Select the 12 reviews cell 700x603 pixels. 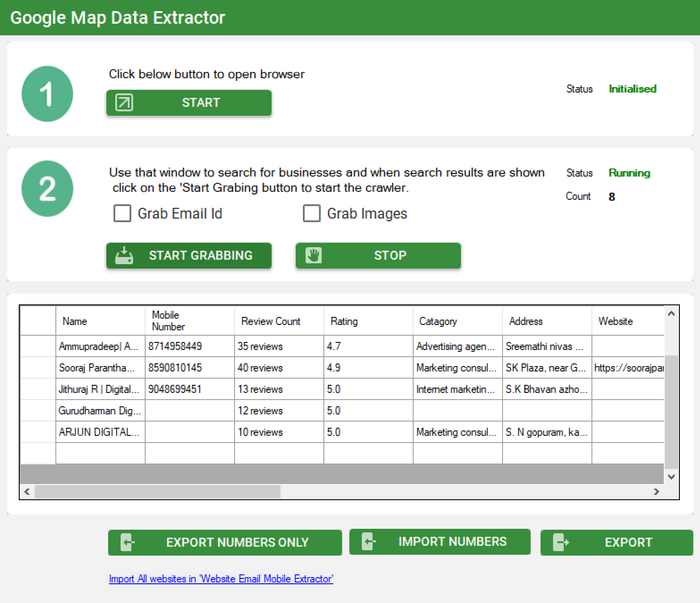(x=279, y=410)
